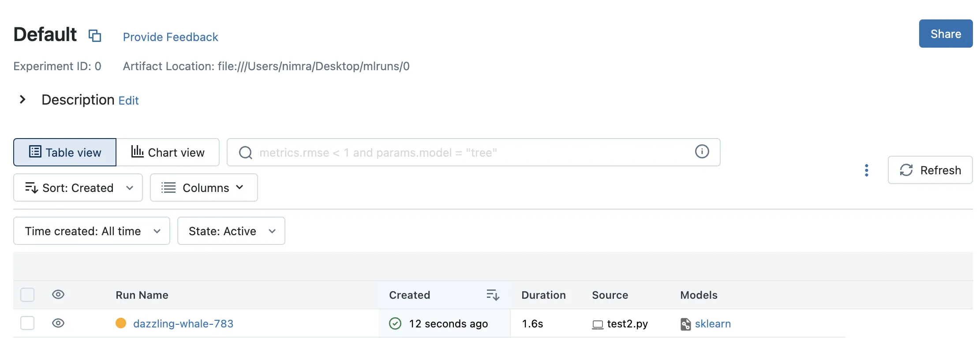Click the search filter info icon
Image resolution: width=980 pixels, height=338 pixels.
coord(702,152)
